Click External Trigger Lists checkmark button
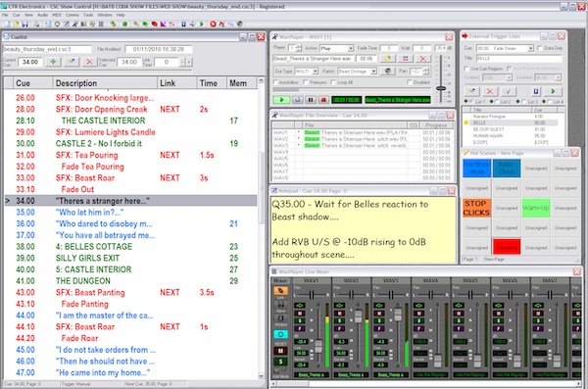The width and height of the screenshot is (588, 389). pyautogui.click(x=508, y=91)
